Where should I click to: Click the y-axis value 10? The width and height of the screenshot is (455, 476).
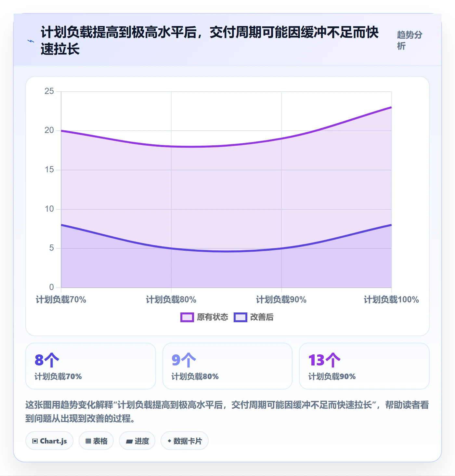49,209
